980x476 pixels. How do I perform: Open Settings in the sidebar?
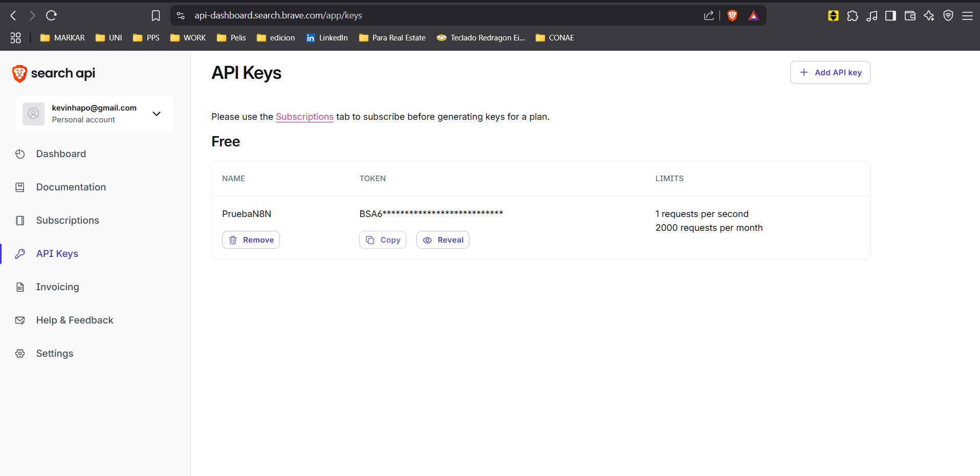tap(55, 354)
